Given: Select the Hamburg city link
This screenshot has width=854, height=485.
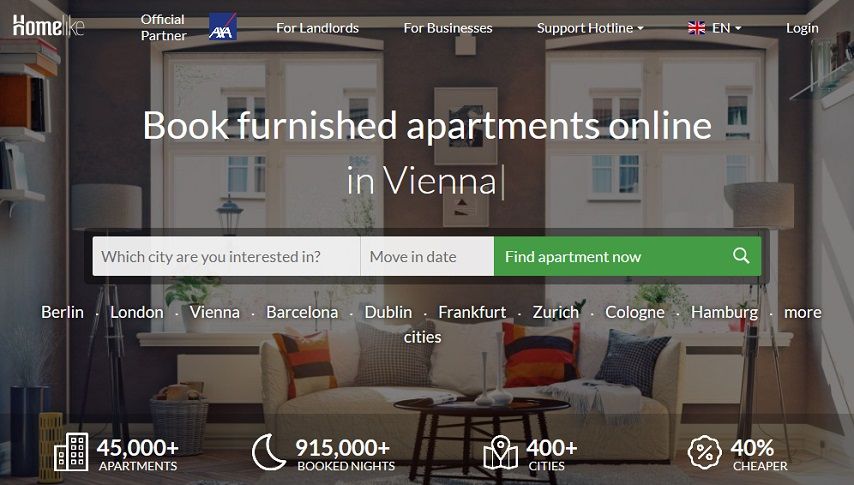Looking at the screenshot, I should 724,312.
